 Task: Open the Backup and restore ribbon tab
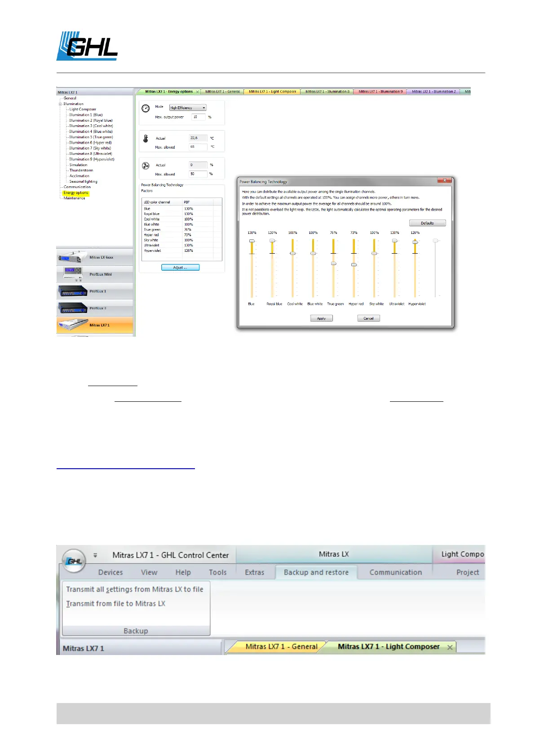tap(316, 572)
